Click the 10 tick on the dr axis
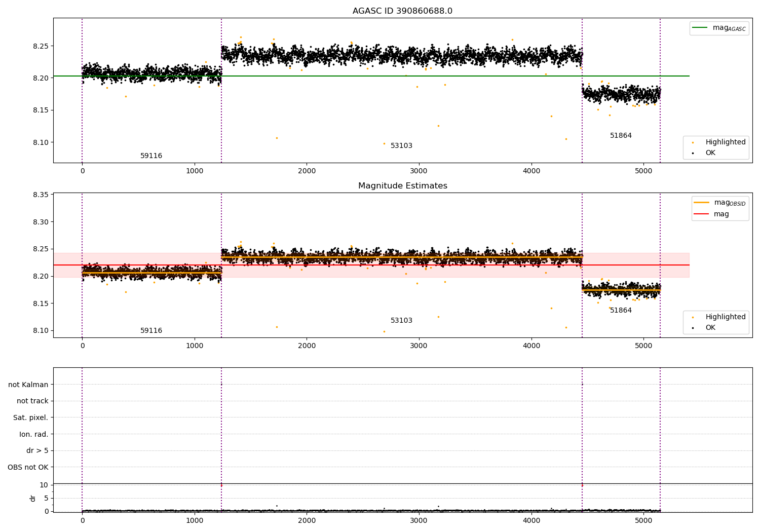Screen dimensions: 760x532 click(44, 485)
